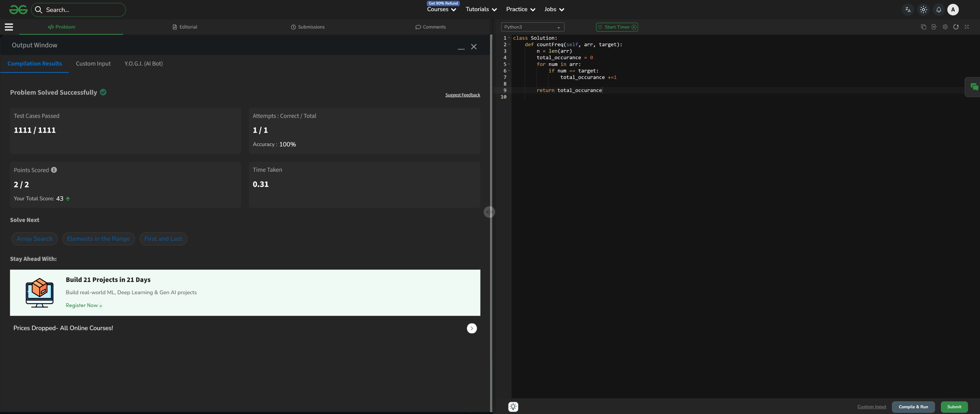Open the Custom Input tab in Output Window
The image size is (980, 414).
[93, 63]
